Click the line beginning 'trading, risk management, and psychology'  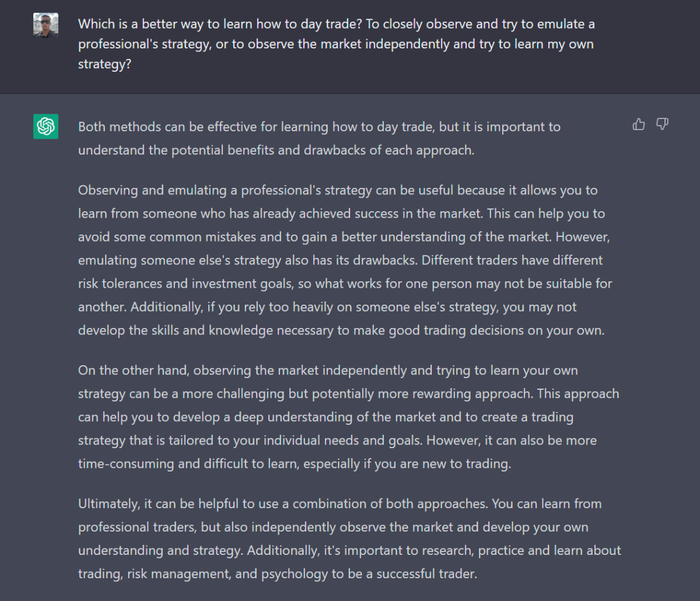tap(278, 574)
